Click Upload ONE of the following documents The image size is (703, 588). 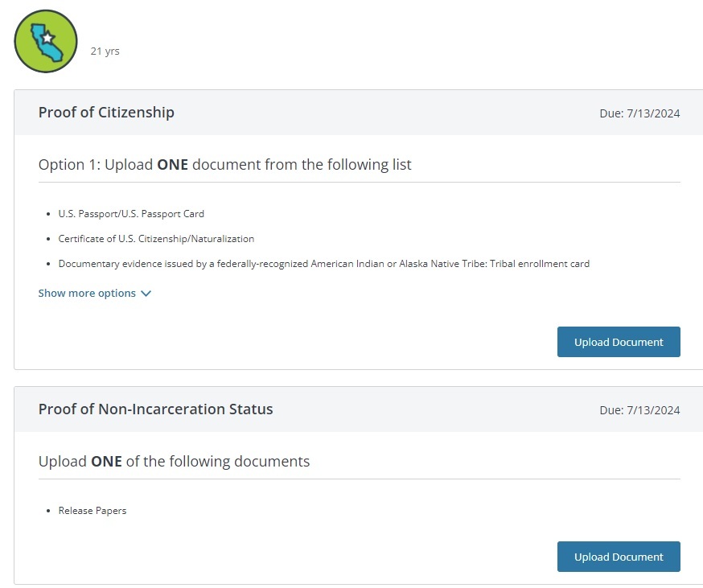[x=174, y=462]
